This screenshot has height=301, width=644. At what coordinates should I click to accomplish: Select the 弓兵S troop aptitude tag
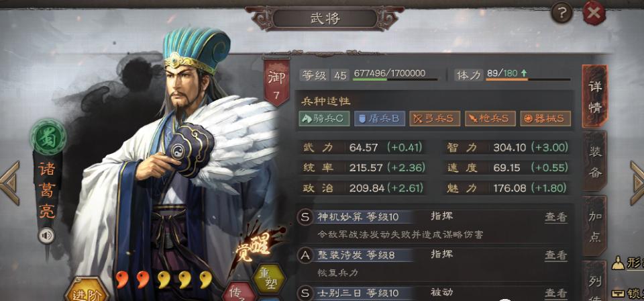[435, 118]
